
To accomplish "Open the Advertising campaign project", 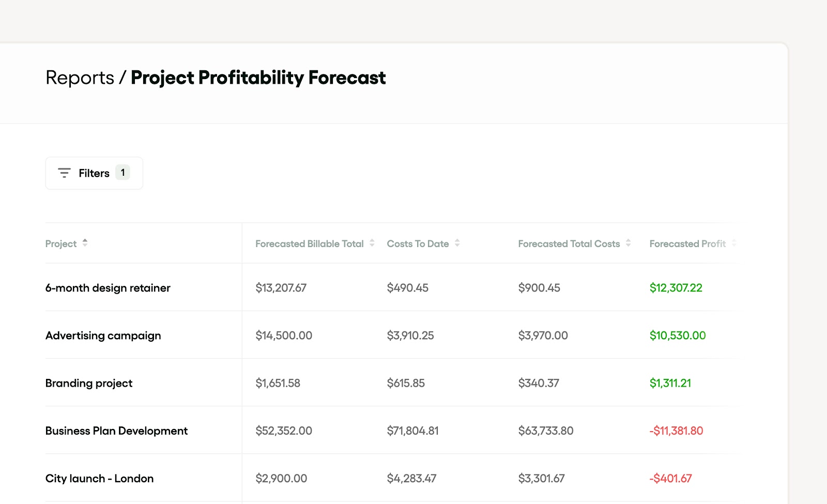I will [x=103, y=335].
